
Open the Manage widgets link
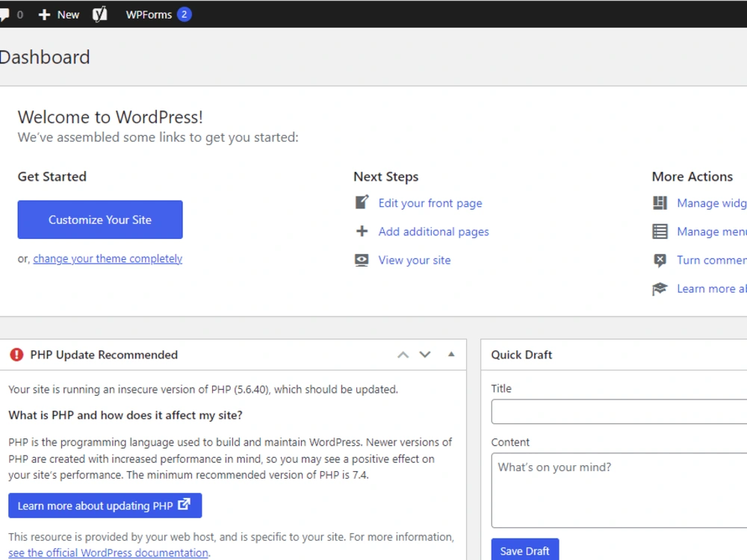tap(712, 203)
